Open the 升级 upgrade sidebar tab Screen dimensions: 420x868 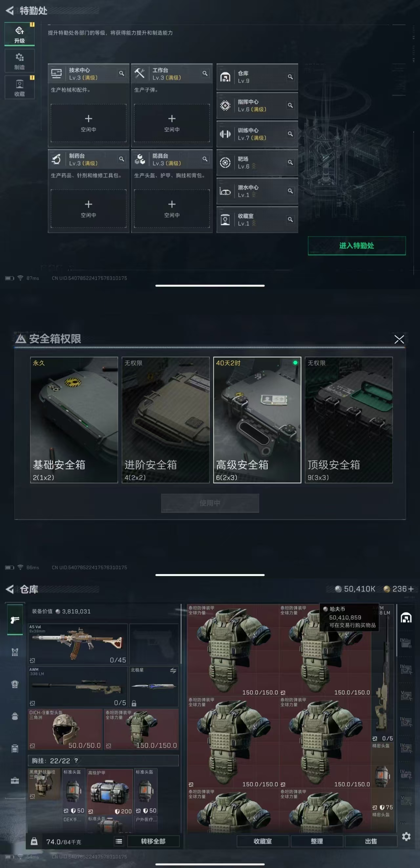(20, 34)
